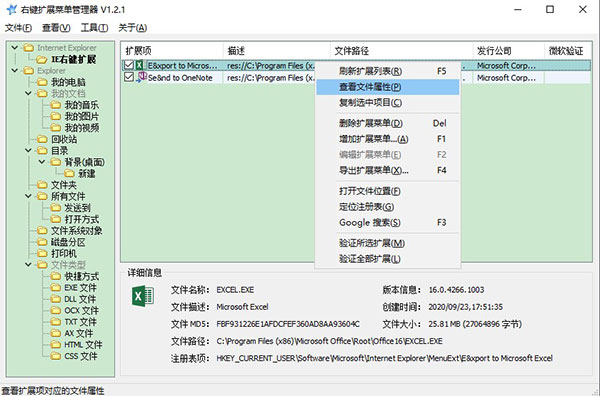Click the MD5 value FBF931226E1AFDCFEF360AD8AA93604C
600x396 pixels.
288,324
